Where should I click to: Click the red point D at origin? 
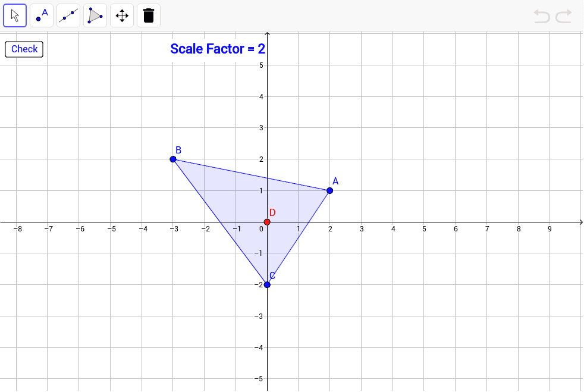267,222
